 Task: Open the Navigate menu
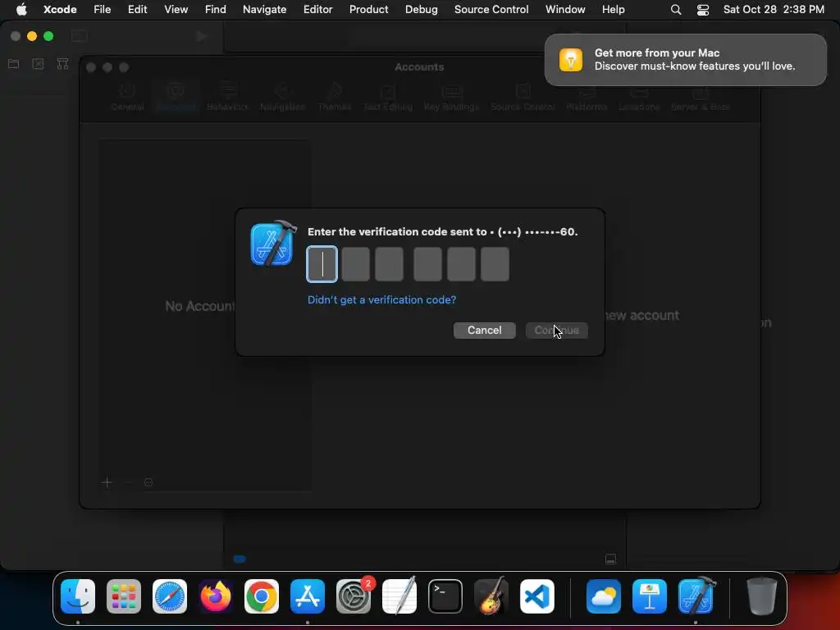click(265, 9)
